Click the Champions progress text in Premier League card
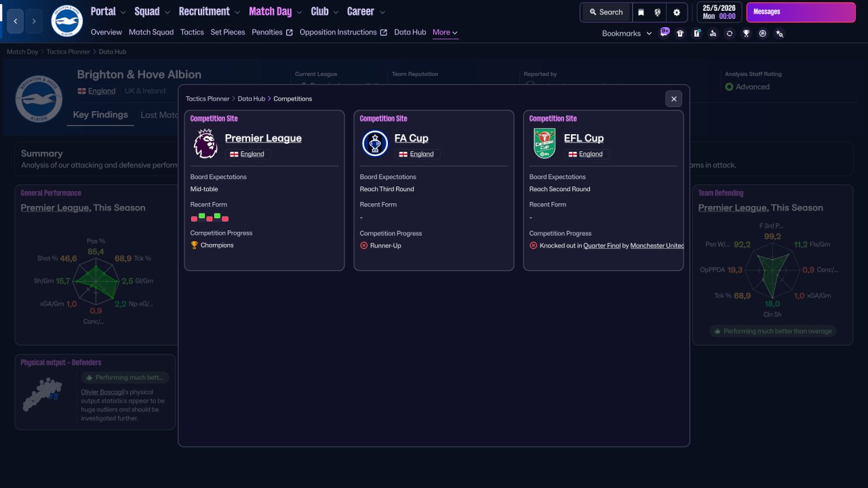Screen dimensions: 868x488 click(x=217, y=245)
